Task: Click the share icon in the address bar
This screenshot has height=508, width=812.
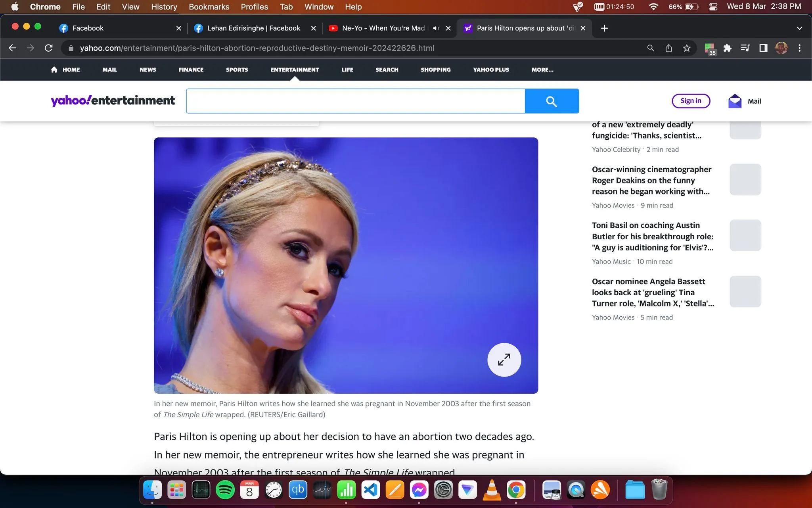Action: 669,48
